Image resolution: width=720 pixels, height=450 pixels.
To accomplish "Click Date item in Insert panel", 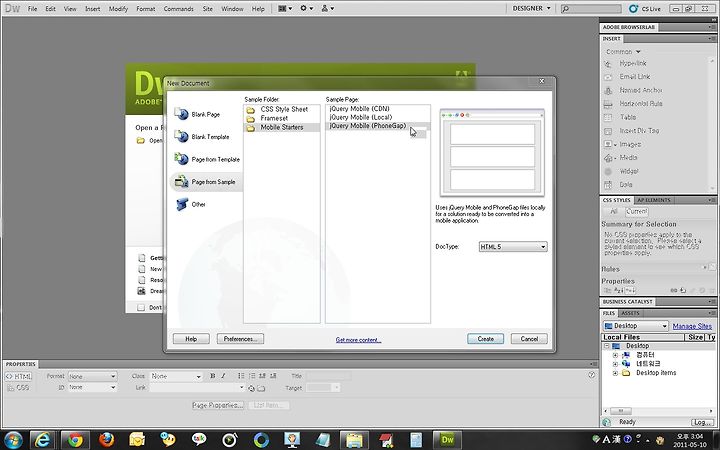I will click(625, 185).
